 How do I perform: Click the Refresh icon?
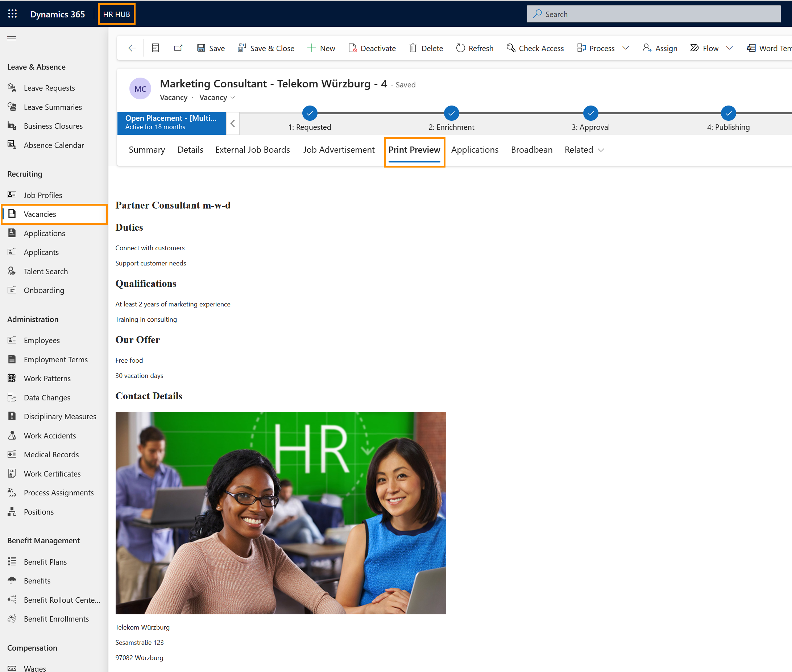tap(460, 48)
